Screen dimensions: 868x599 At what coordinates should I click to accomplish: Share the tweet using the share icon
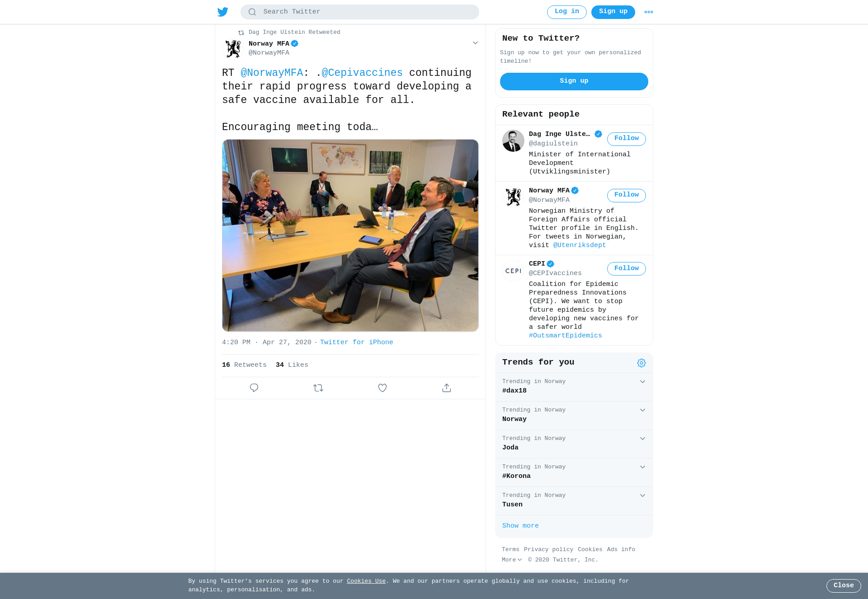click(x=447, y=388)
